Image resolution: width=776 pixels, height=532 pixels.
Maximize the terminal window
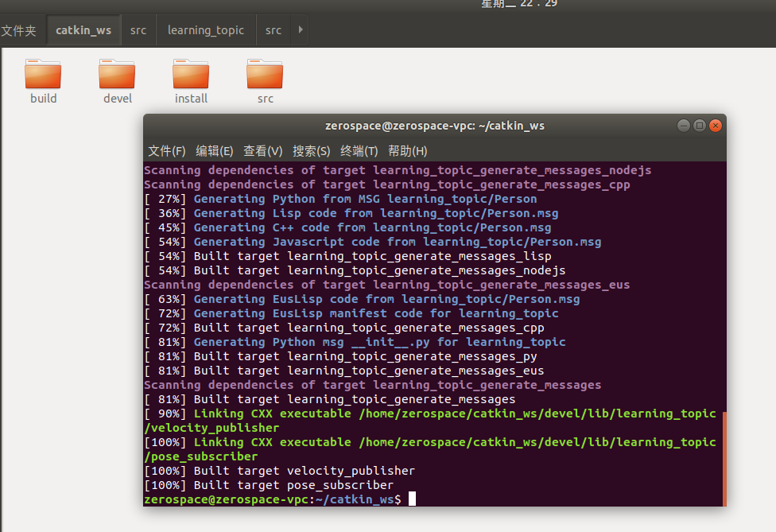click(x=700, y=126)
